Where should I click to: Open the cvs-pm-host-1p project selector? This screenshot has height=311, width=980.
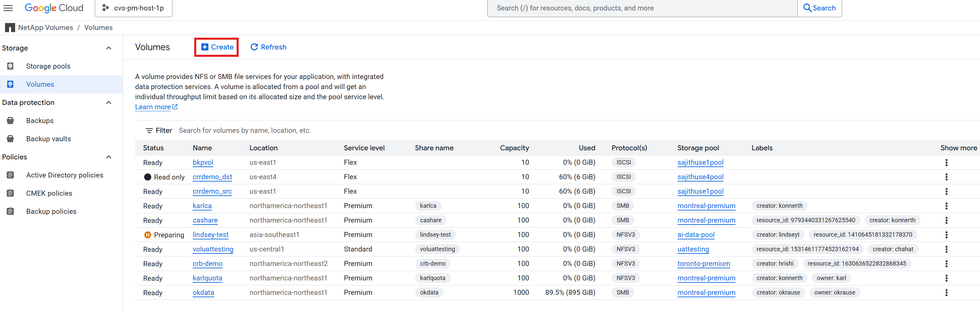tap(133, 7)
